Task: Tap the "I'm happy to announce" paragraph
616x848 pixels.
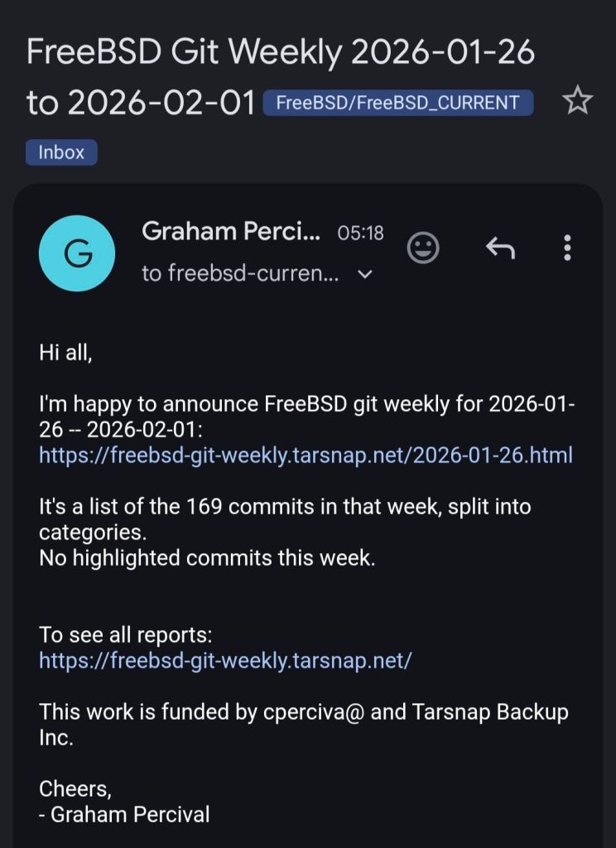Action: click(x=306, y=405)
